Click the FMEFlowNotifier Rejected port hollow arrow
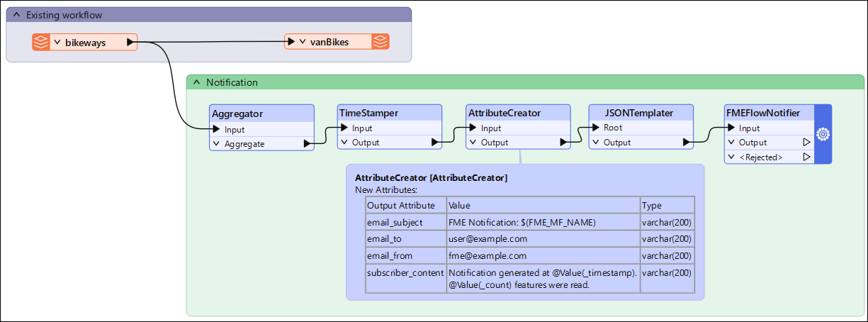 (806, 157)
